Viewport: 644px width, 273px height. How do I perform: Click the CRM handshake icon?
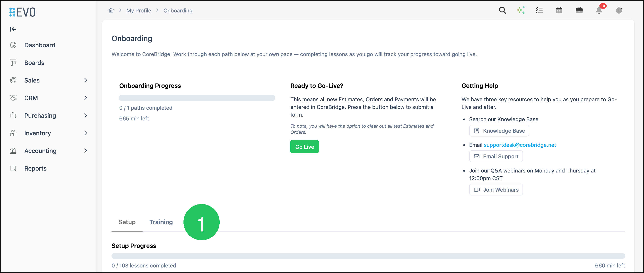13,98
